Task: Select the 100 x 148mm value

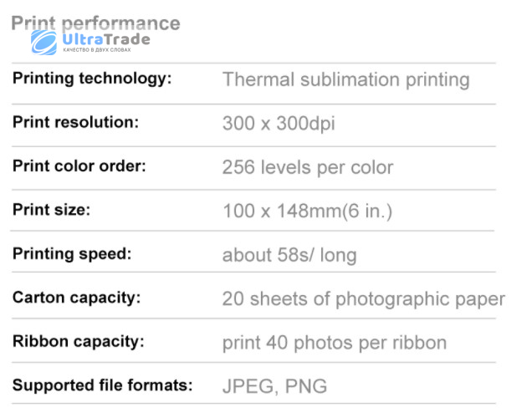Action: (x=307, y=212)
